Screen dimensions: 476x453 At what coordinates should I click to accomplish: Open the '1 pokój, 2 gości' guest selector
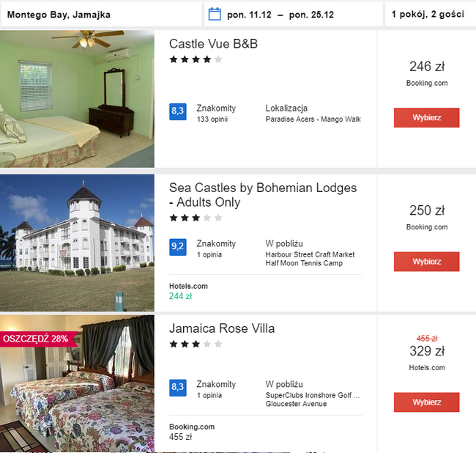429,14
